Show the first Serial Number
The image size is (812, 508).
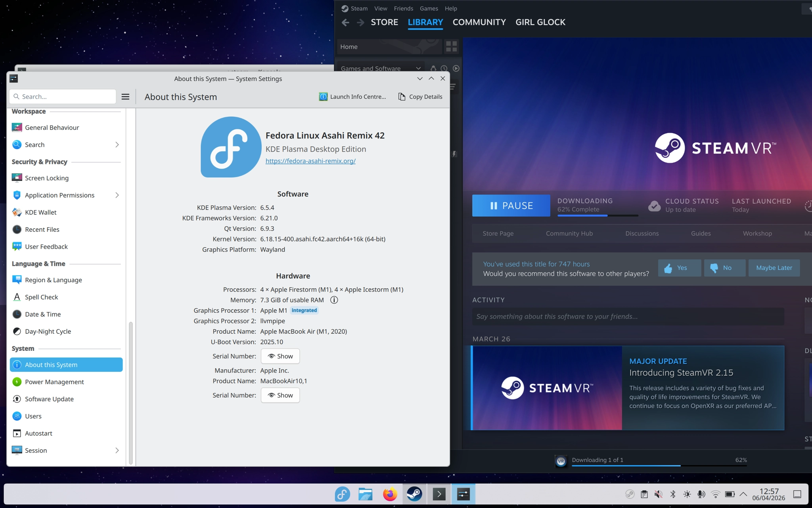280,356
